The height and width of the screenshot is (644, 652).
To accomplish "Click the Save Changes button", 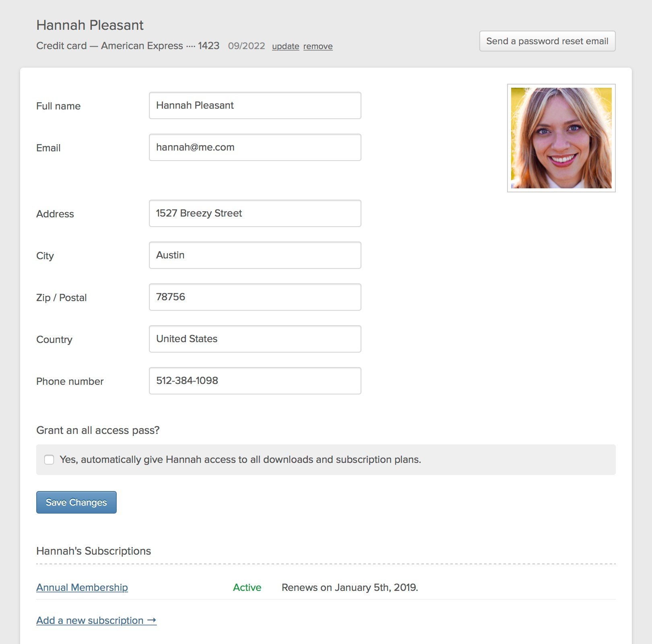I will pos(76,502).
